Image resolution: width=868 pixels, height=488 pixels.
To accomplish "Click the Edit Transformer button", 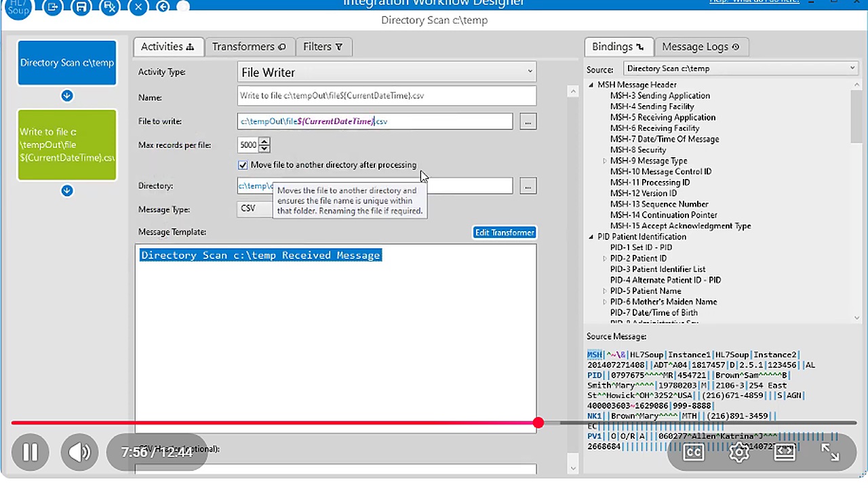I will 505,232.
